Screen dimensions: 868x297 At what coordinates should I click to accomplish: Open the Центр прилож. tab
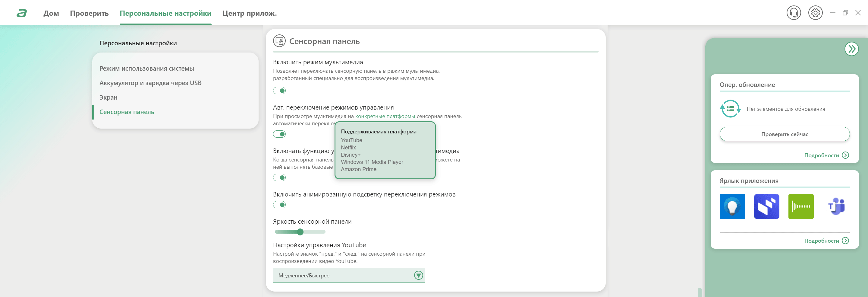(x=250, y=13)
